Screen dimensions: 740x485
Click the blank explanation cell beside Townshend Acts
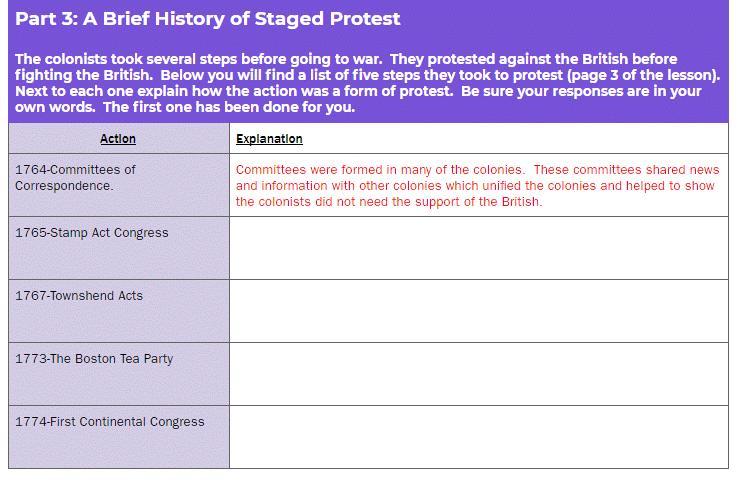(478, 311)
